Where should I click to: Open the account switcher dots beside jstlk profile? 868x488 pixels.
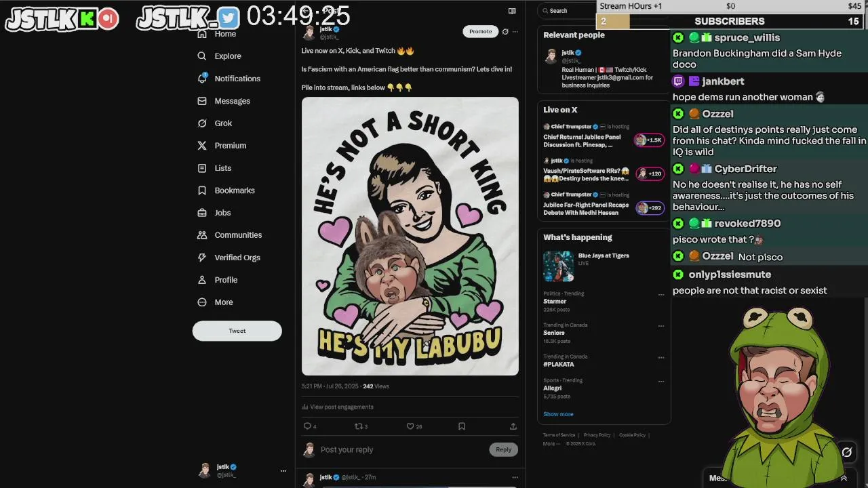tap(283, 471)
